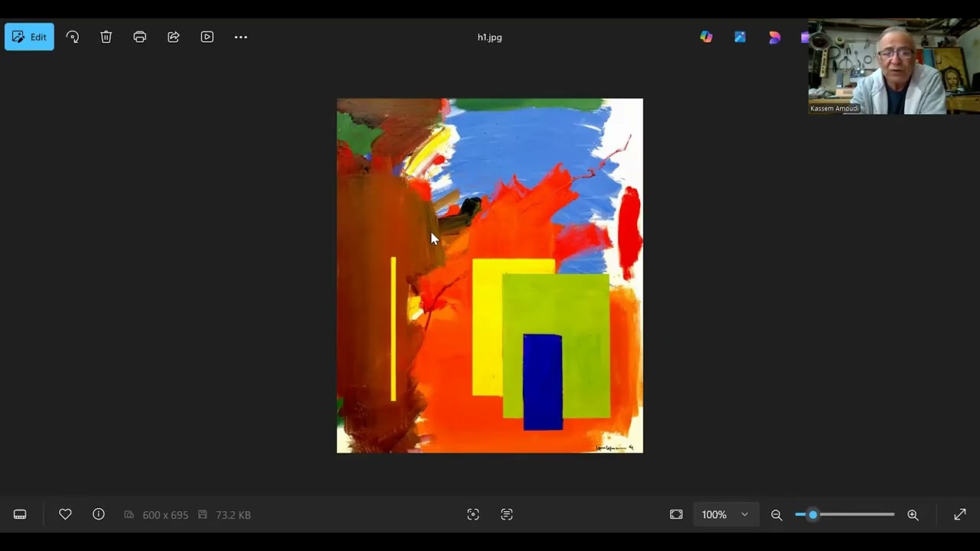Click the 73.2 KB file size
Viewport: 980px width, 551px height.
point(234,515)
